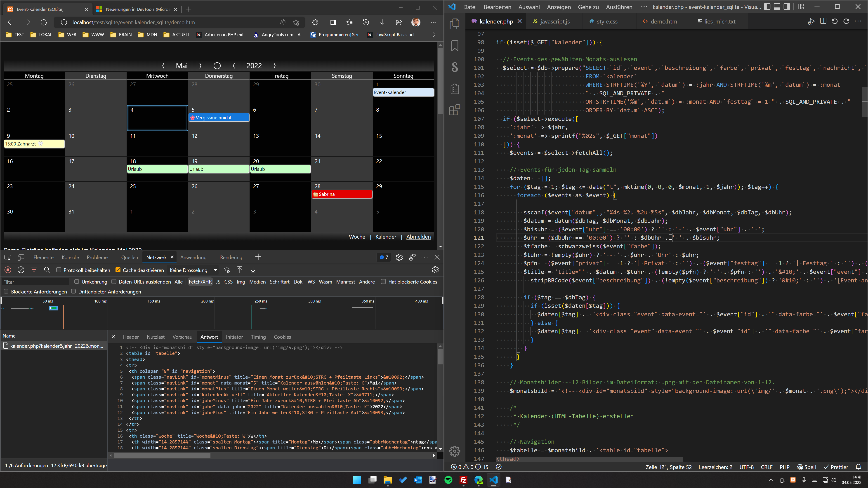Image resolution: width=868 pixels, height=488 pixels.
Task: Enable the Protokoll beibehalten checkbox
Action: tap(59, 270)
